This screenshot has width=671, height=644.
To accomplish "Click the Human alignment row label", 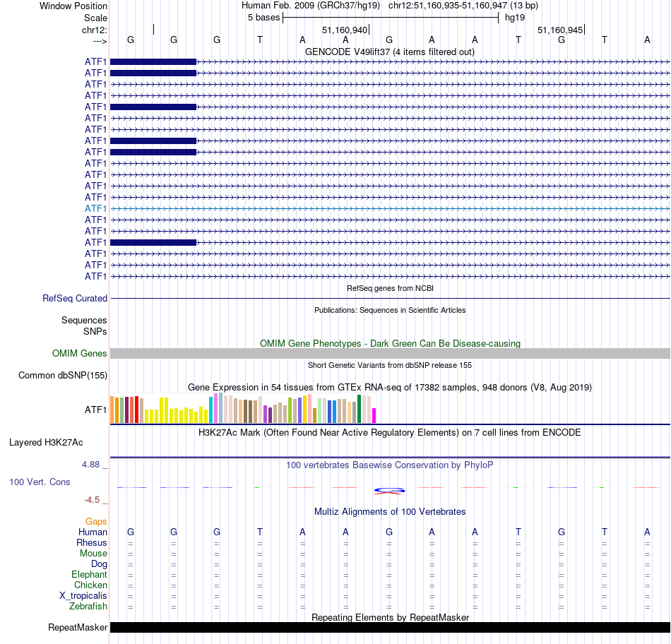I will coord(93,532).
